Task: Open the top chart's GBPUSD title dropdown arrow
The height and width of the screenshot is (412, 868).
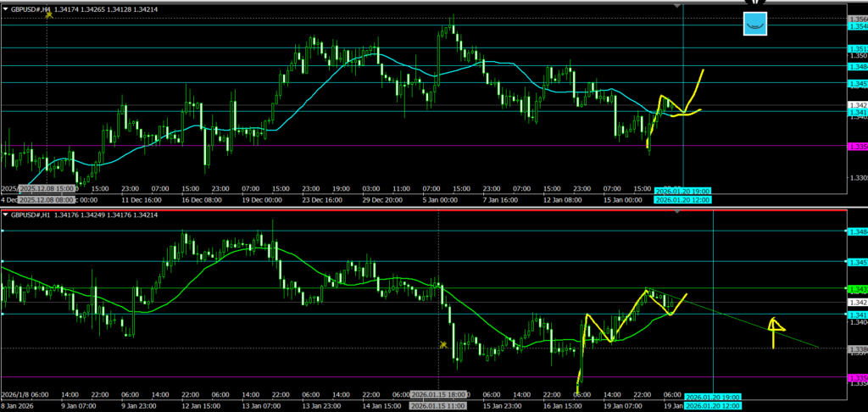Action: point(4,8)
